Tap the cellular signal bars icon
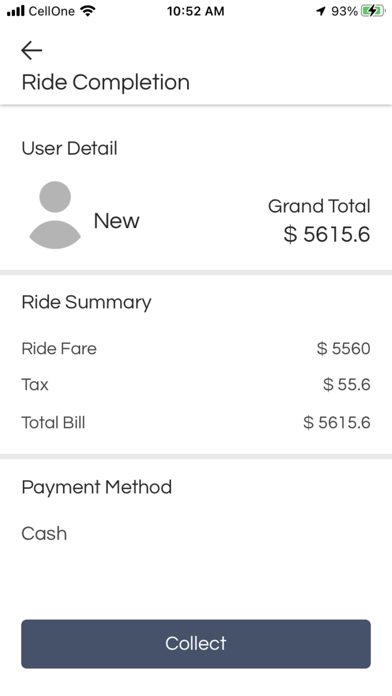 (16, 11)
